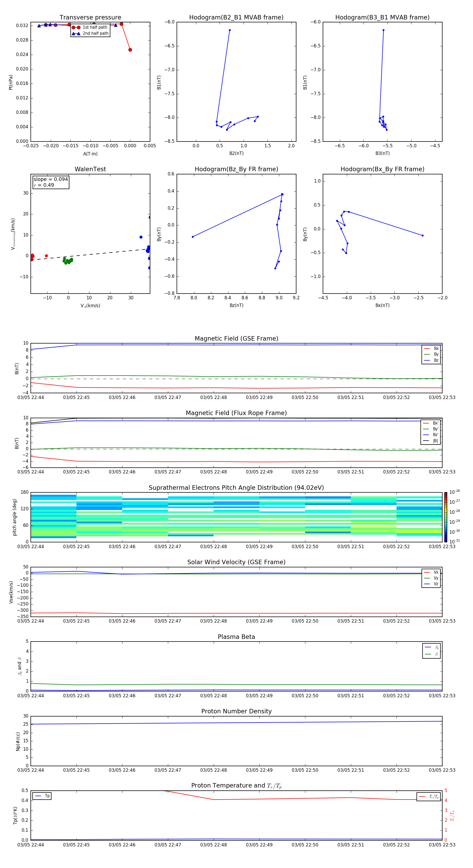Click the red Vx line in solar wind plot
473x868 pixels.
click(x=236, y=613)
